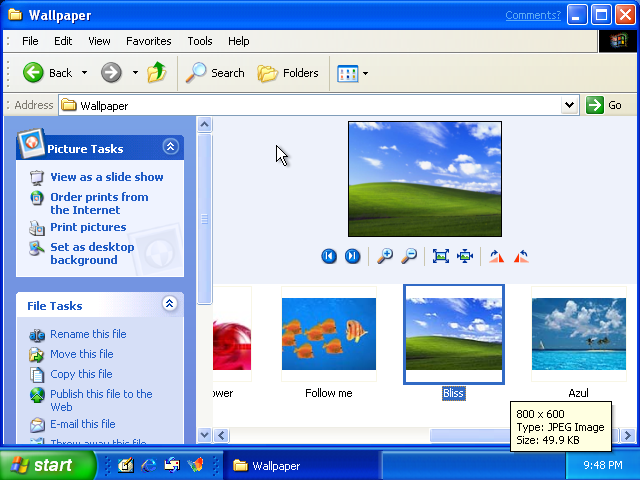The width and height of the screenshot is (640, 480).
Task: Click the Show Desktop Quick Launch icon
Action: (x=126, y=465)
